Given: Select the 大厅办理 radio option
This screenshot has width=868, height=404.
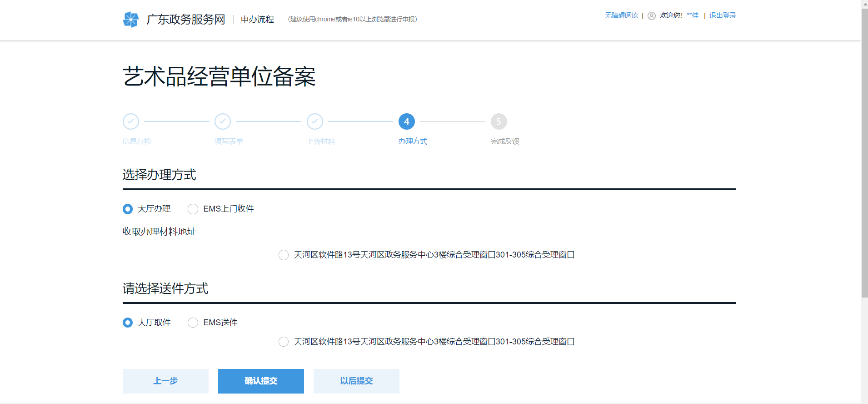Looking at the screenshot, I should pyautogui.click(x=128, y=209).
